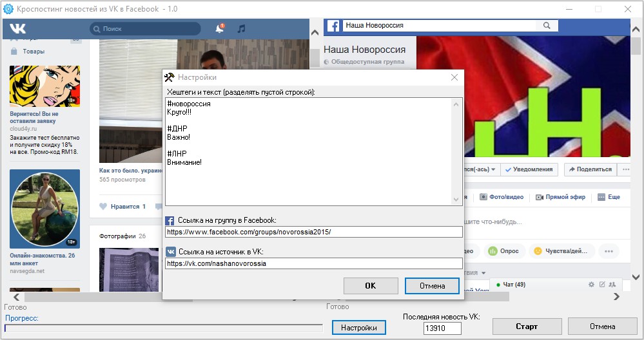Click the text area scroll down arrow
The width and height of the screenshot is (644, 340).
tap(456, 200)
